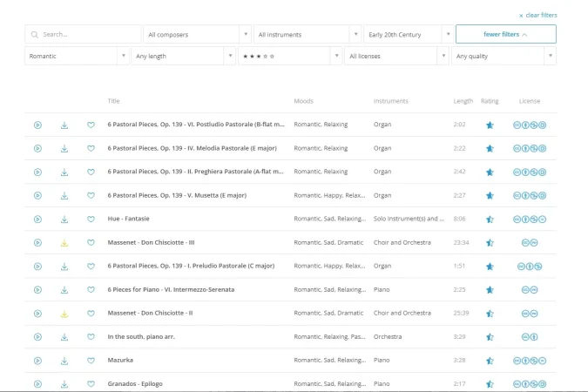Download Granados - Epilogo

coord(64,384)
